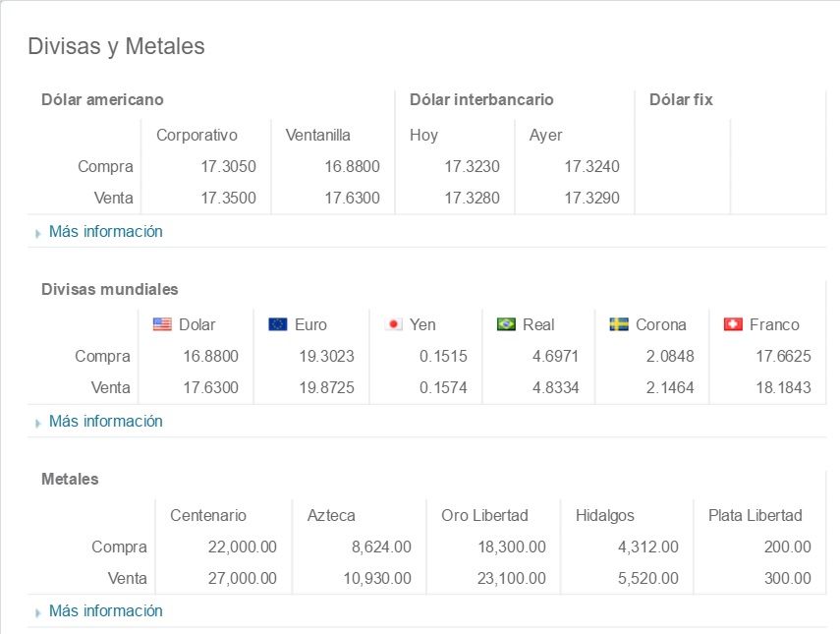Click the Centenario column header

pyautogui.click(x=209, y=515)
